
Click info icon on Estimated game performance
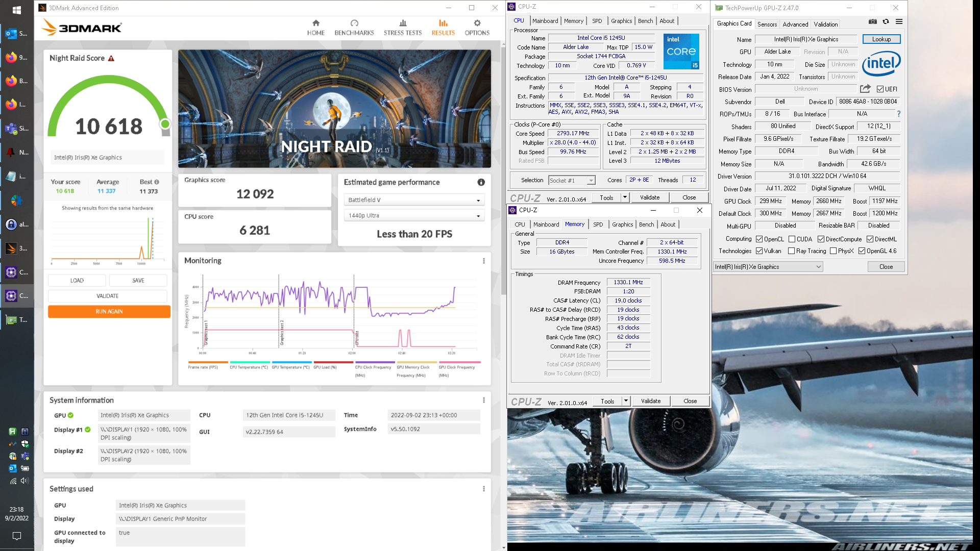pyautogui.click(x=481, y=182)
